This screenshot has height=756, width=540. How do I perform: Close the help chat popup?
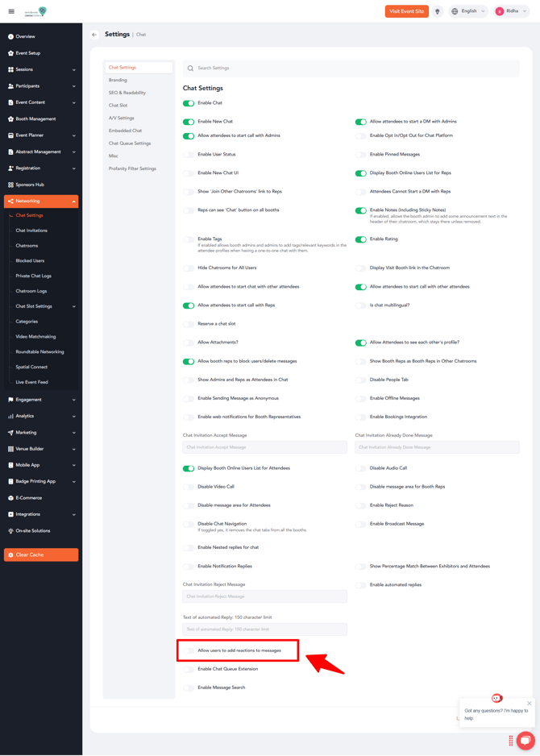coord(530,703)
